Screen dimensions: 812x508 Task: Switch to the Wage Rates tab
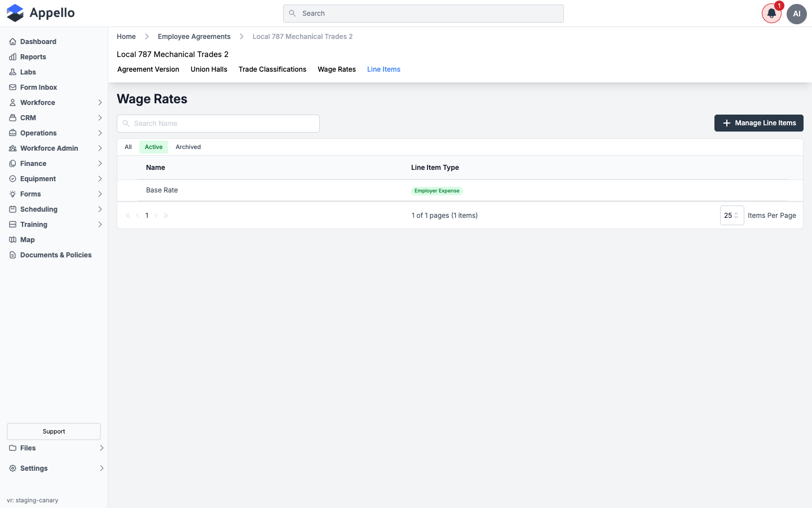(337, 69)
